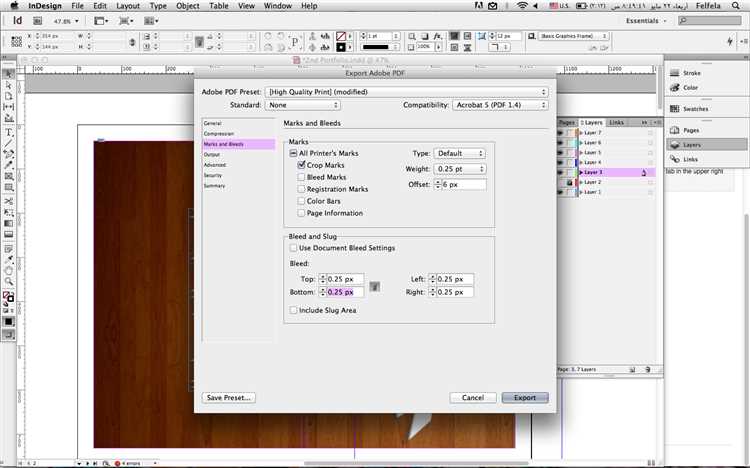Enable the Page Information checkbox
The width and height of the screenshot is (750, 468).
tap(301, 213)
